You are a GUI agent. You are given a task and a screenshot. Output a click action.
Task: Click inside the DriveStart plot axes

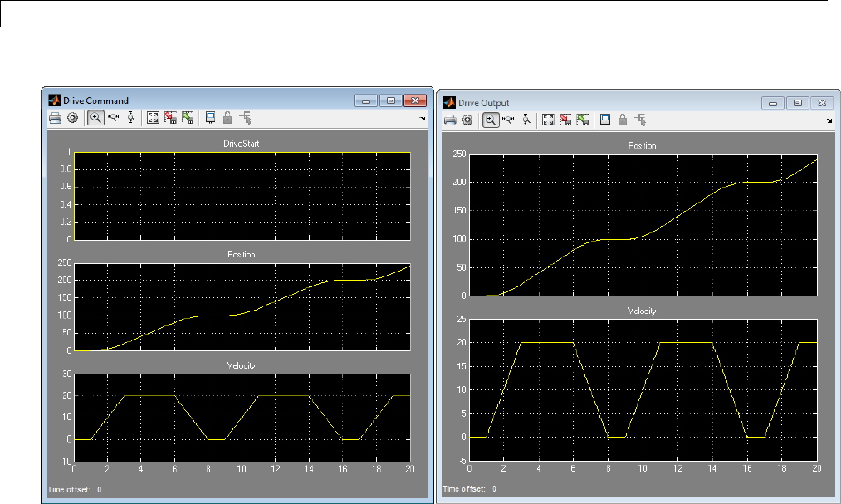242,196
